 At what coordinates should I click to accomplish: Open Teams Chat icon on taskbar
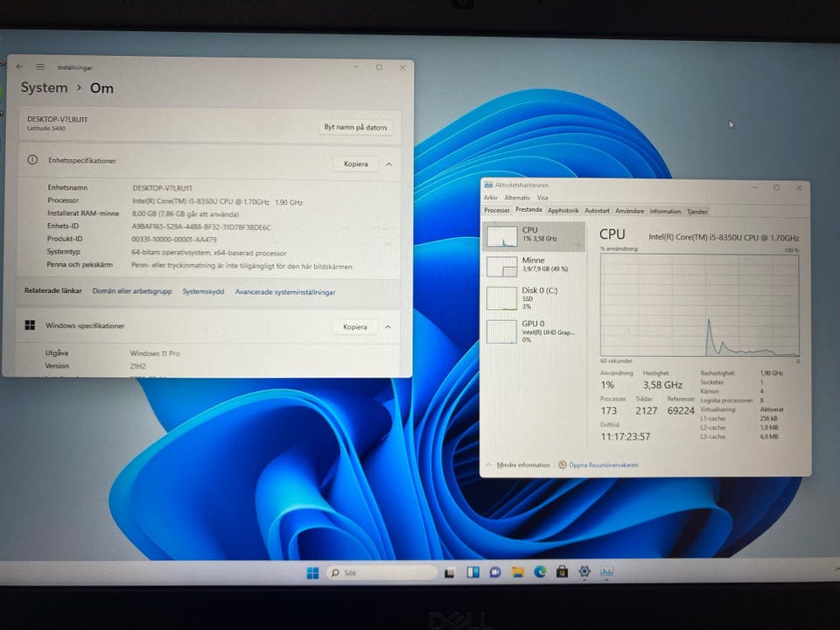tap(495, 572)
